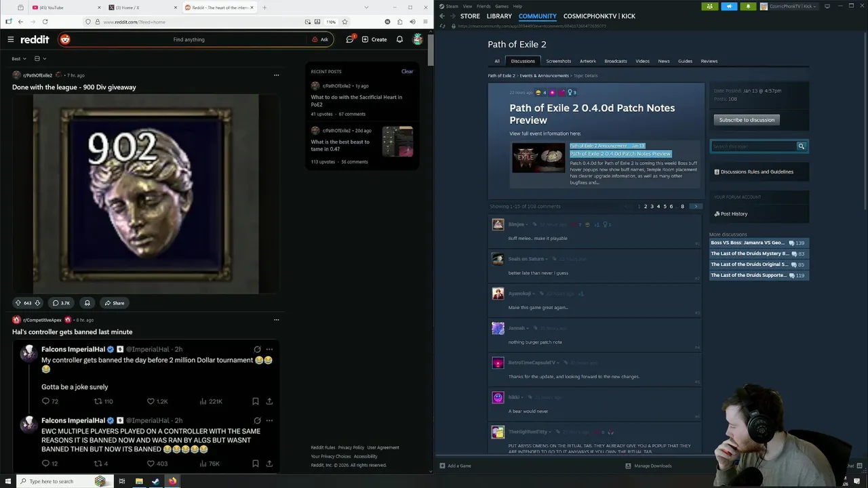
Task: Open the Steam View menu
Action: click(x=468, y=6)
